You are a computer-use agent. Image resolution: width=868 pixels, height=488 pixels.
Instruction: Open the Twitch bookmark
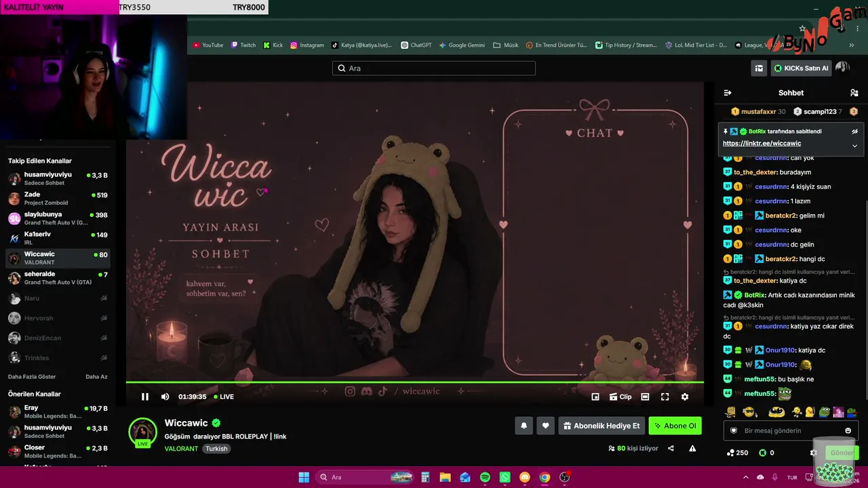point(243,45)
